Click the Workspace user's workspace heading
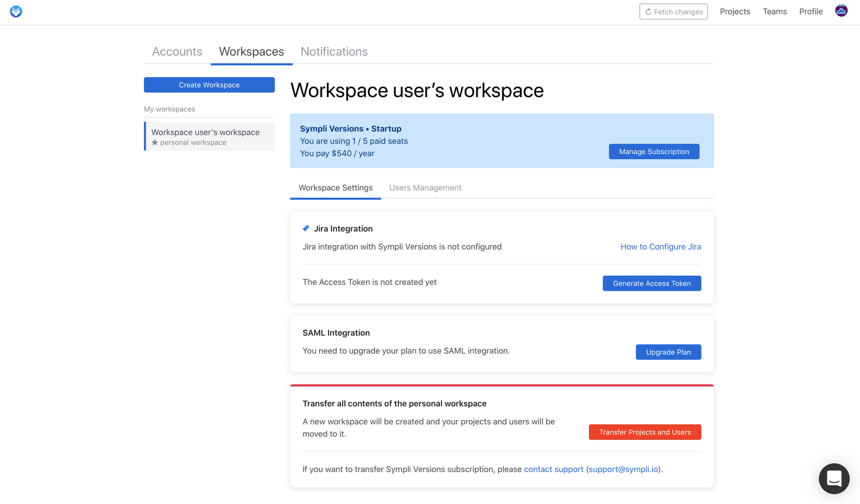The image size is (860, 504). (417, 91)
